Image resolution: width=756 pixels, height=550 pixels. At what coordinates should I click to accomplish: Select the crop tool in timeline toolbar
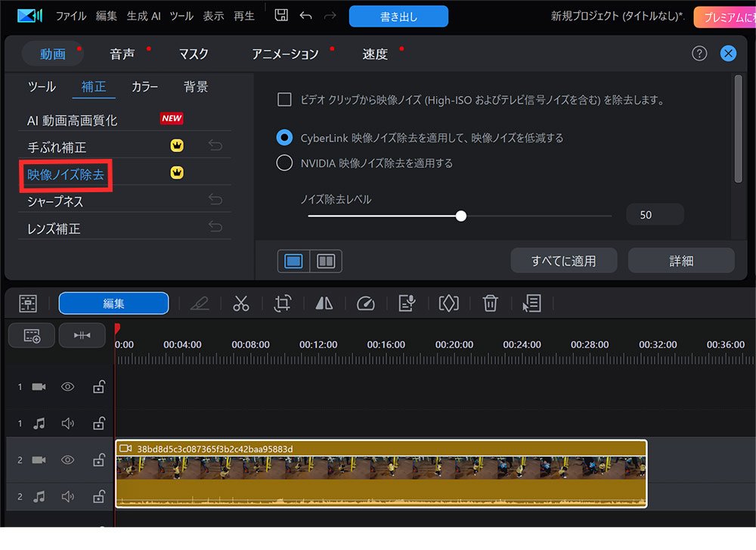tap(282, 303)
